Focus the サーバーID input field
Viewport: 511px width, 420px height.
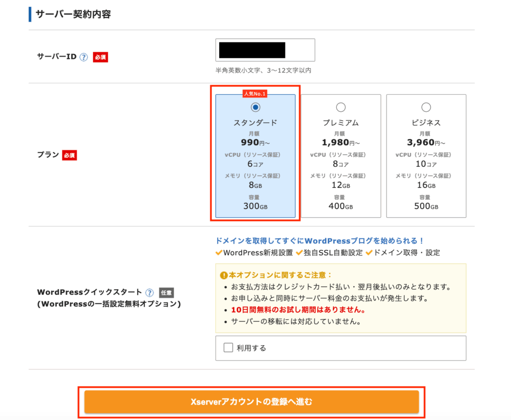pos(265,50)
